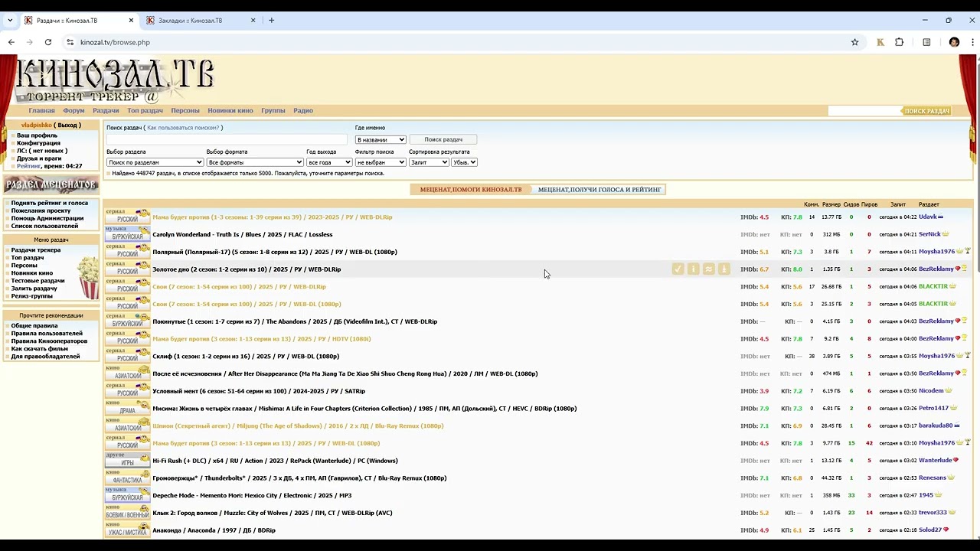Viewport: 980px width, 551px height.
Task: Open the 'В названии' search scope dropdown
Action: point(381,139)
